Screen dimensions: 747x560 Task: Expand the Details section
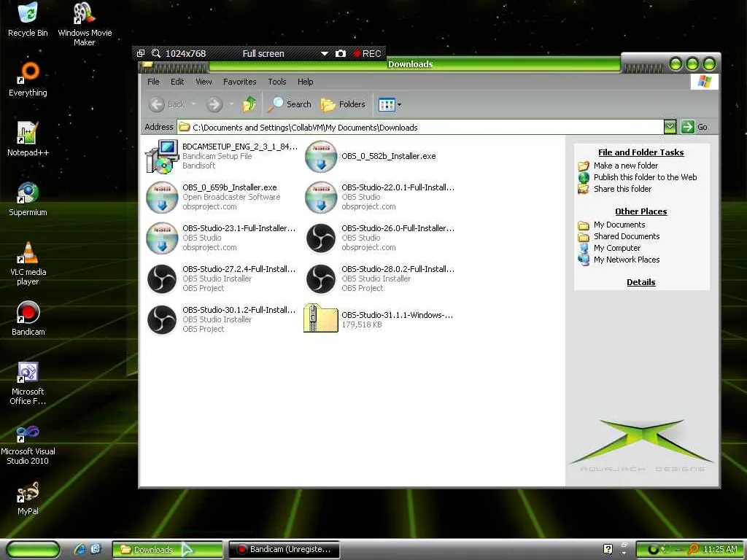pos(640,282)
